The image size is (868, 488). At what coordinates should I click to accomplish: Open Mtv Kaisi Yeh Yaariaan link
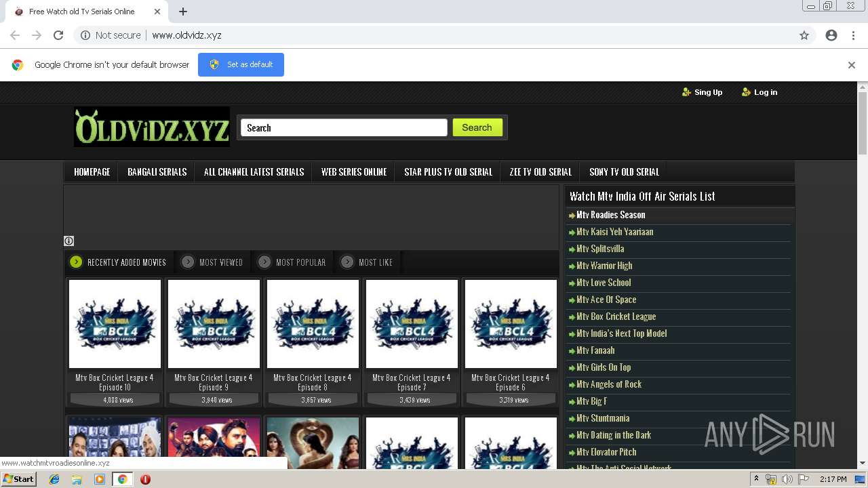(x=614, y=232)
